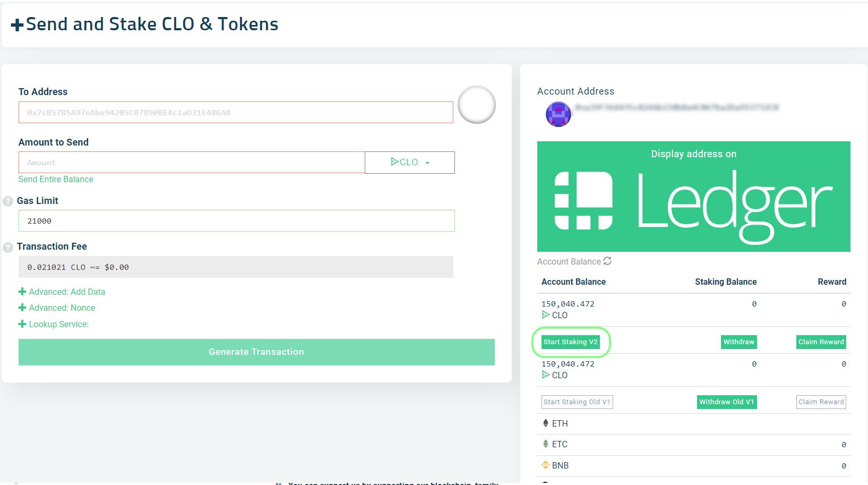Refresh the account balance with the refresh icon
This screenshot has width=868, height=485.
click(x=607, y=261)
